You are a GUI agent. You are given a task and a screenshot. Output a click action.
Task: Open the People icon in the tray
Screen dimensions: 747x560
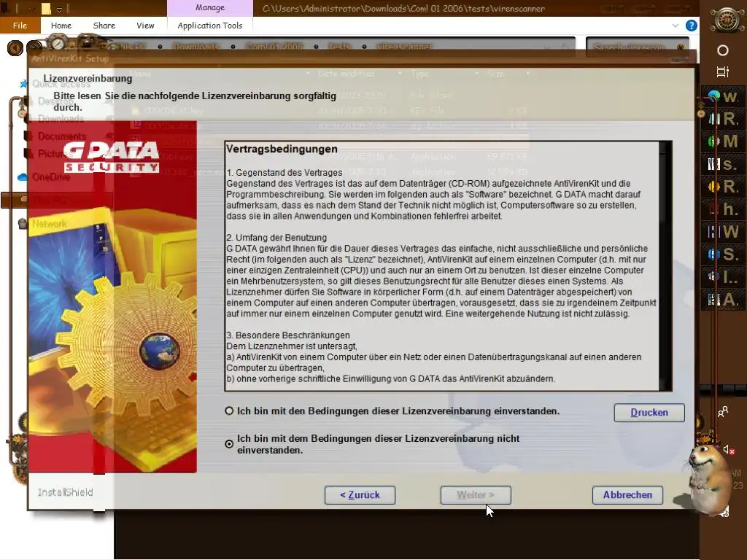[723, 411]
